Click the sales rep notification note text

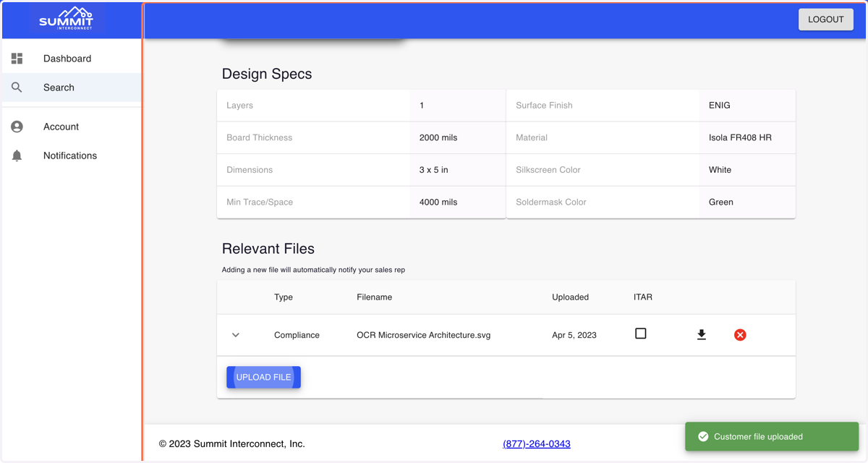[313, 270]
